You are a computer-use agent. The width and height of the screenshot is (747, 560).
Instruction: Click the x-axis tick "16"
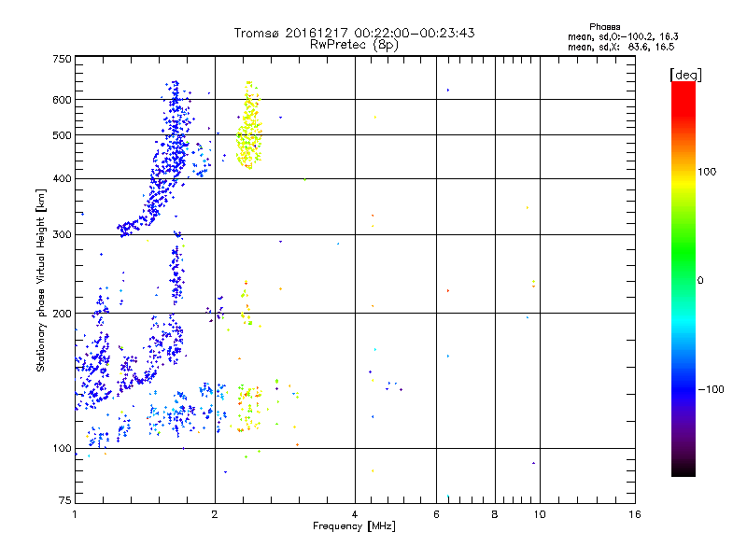point(635,514)
